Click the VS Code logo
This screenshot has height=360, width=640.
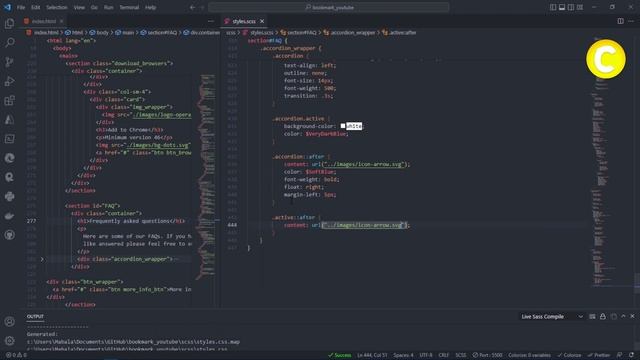8,7
